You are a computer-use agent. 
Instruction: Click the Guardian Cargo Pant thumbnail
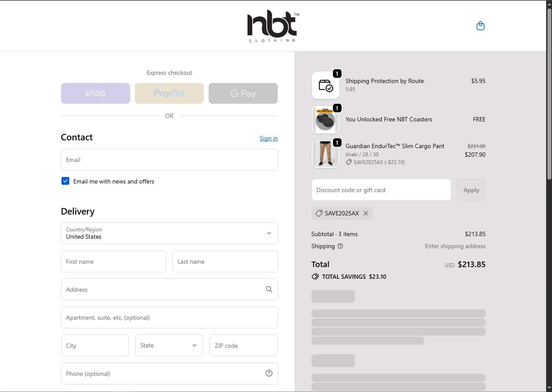pos(325,154)
